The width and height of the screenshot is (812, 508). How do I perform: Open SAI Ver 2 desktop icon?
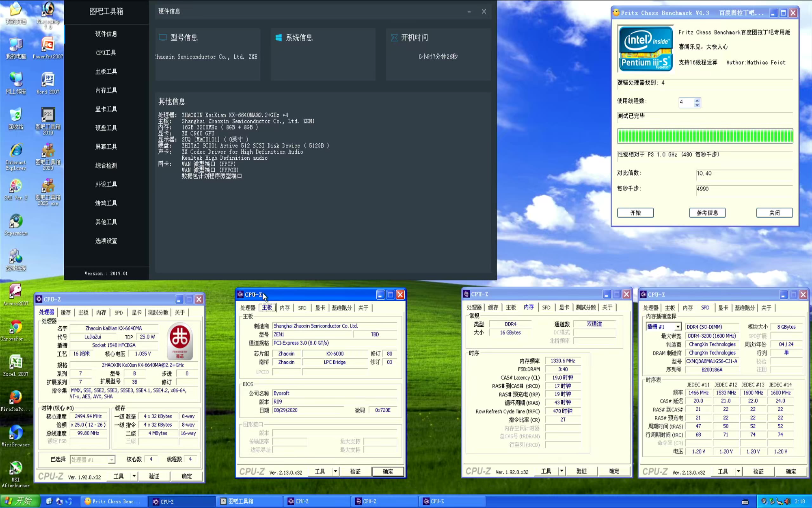16,189
